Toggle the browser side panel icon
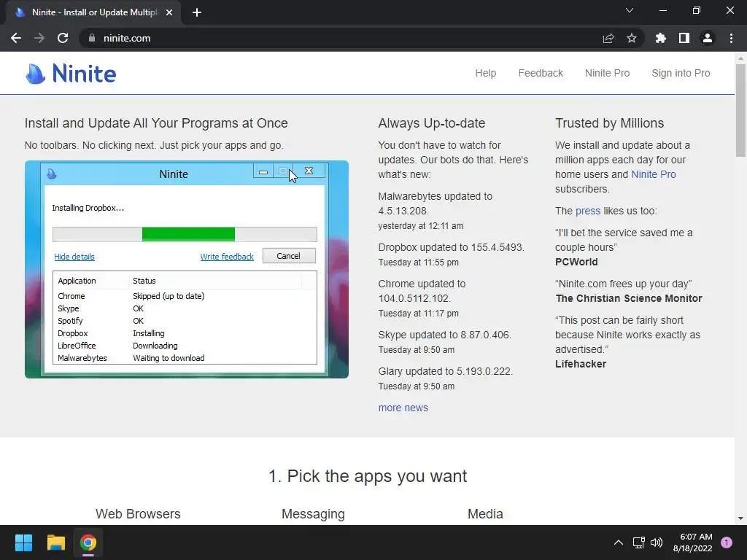The image size is (747, 560). pyautogui.click(x=684, y=38)
